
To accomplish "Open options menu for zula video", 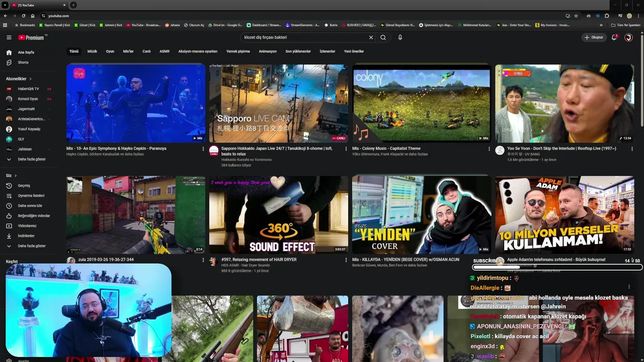I will click(203, 260).
